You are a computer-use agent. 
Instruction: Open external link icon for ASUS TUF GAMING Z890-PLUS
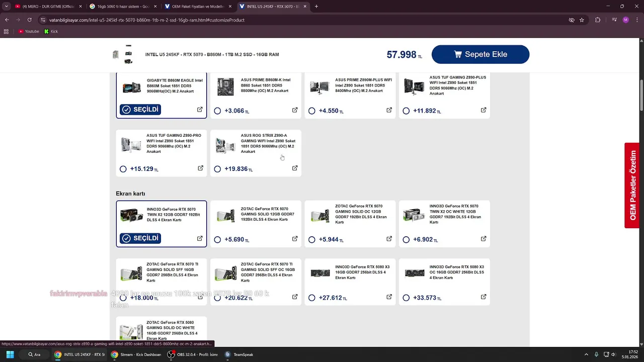pos(484,110)
